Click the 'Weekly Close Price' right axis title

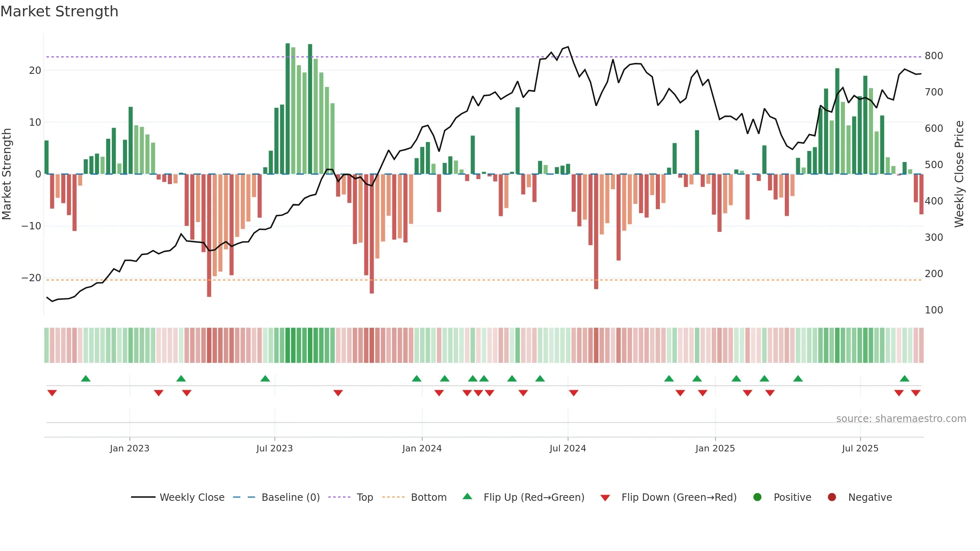point(959,174)
